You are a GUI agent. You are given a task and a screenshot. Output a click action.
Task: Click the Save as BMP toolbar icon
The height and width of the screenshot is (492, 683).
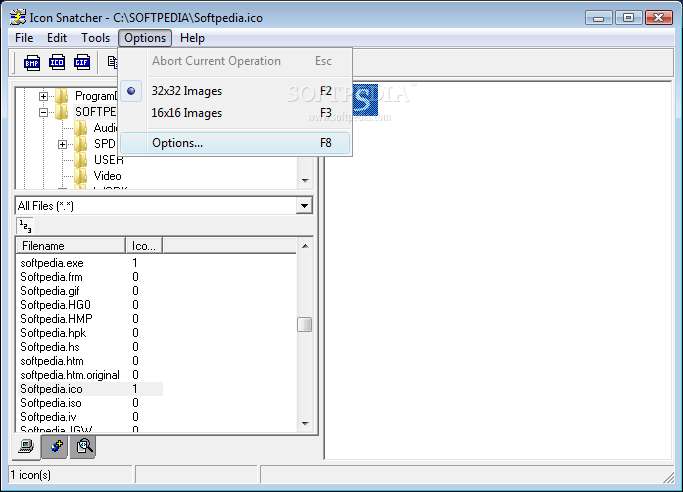pos(32,63)
